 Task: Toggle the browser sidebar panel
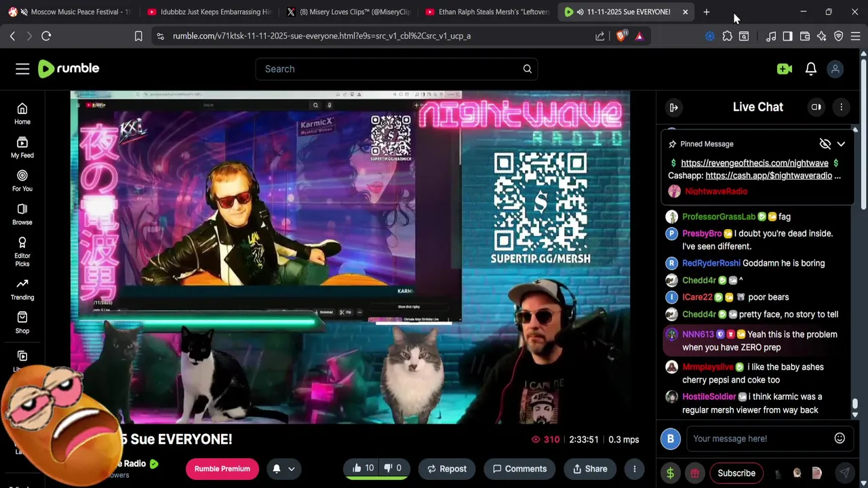click(x=787, y=36)
